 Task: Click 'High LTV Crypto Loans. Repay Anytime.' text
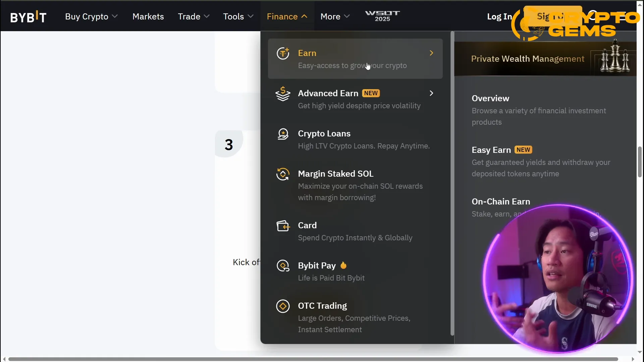pyautogui.click(x=364, y=146)
